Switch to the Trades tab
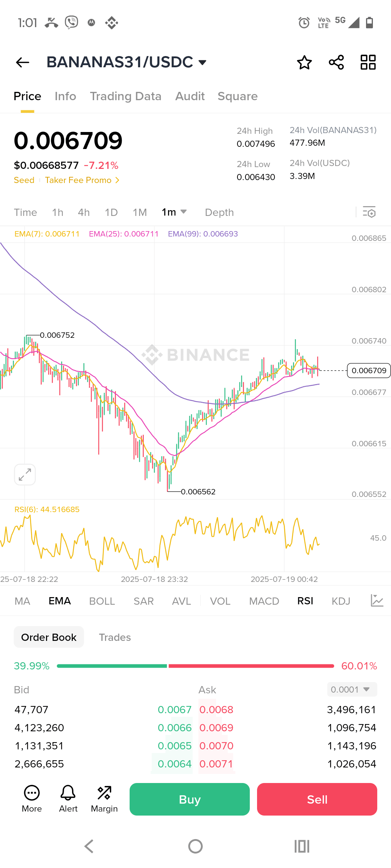This screenshot has height=868, width=391. click(115, 637)
